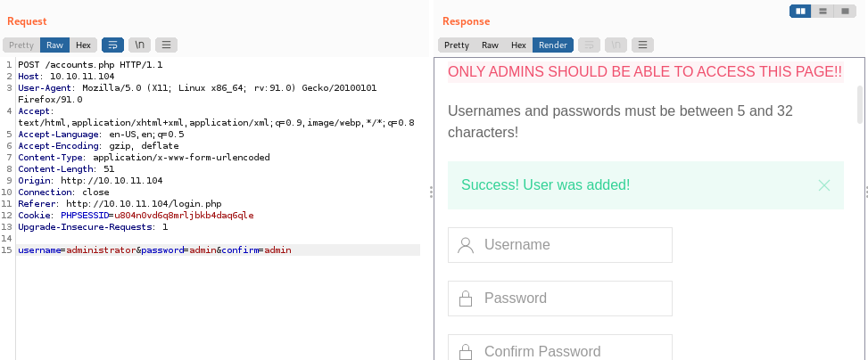Click the disabled word wrap icon in Response
Image resolution: width=868 pixels, height=360 pixels.
[589, 45]
